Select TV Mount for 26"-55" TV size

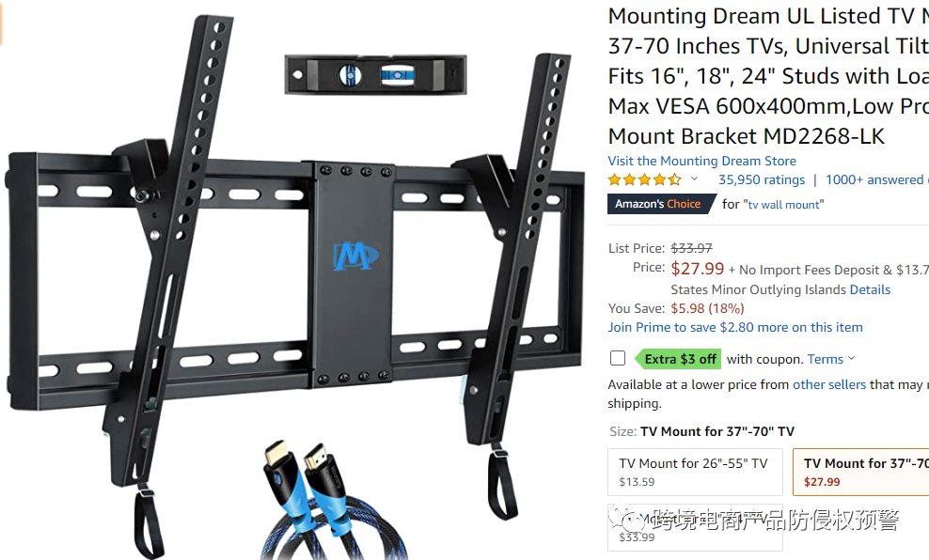point(695,472)
